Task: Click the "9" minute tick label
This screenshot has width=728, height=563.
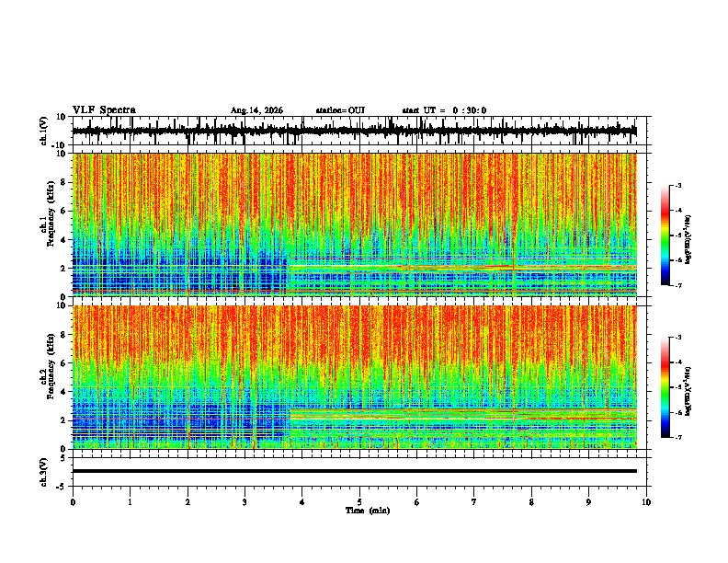Action: pyautogui.click(x=588, y=502)
